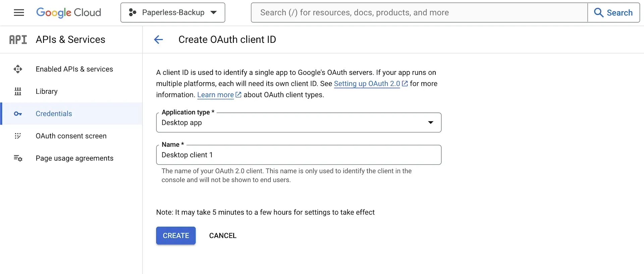Click the API logo icon

pyautogui.click(x=18, y=40)
